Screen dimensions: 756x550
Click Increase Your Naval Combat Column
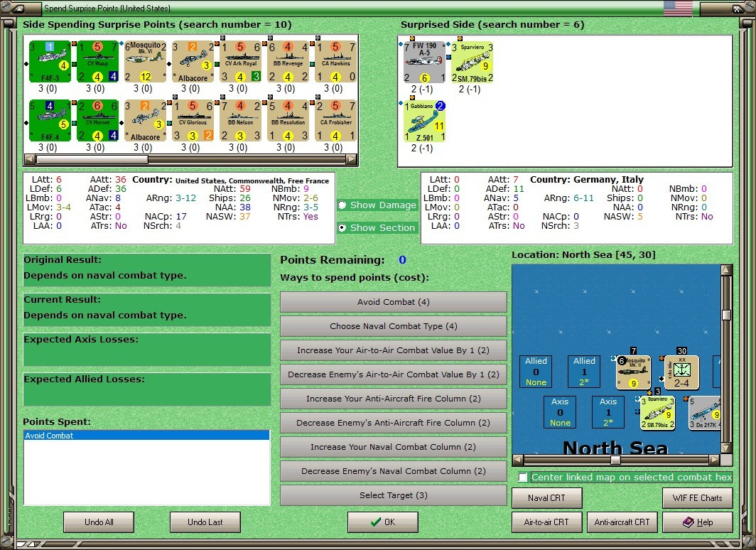click(x=394, y=447)
